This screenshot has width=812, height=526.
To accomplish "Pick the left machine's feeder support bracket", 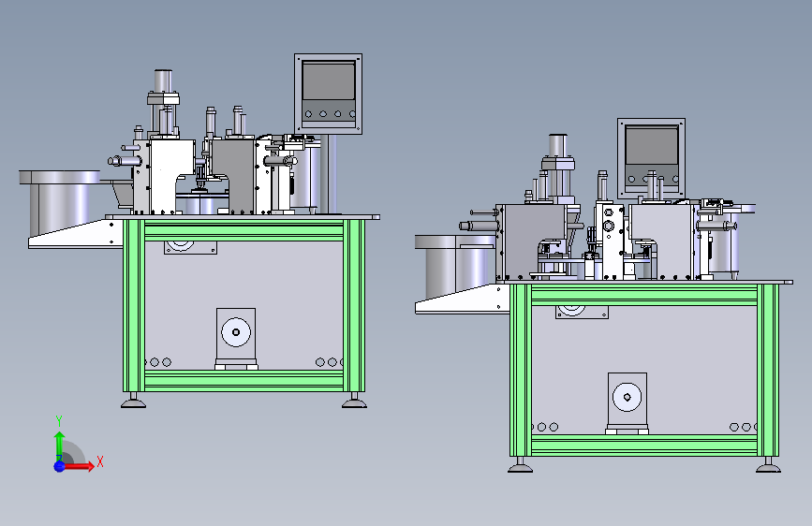I will pos(76,234).
